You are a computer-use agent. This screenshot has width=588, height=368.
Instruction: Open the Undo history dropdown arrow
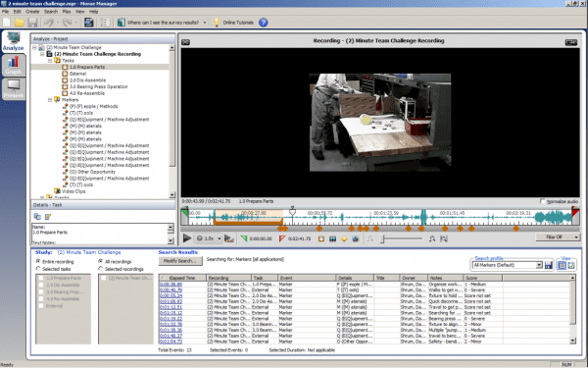click(x=58, y=23)
